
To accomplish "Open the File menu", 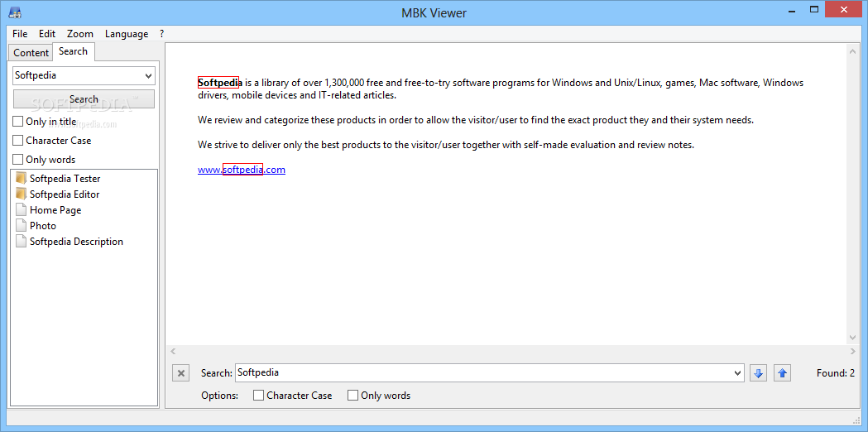I will coord(20,34).
